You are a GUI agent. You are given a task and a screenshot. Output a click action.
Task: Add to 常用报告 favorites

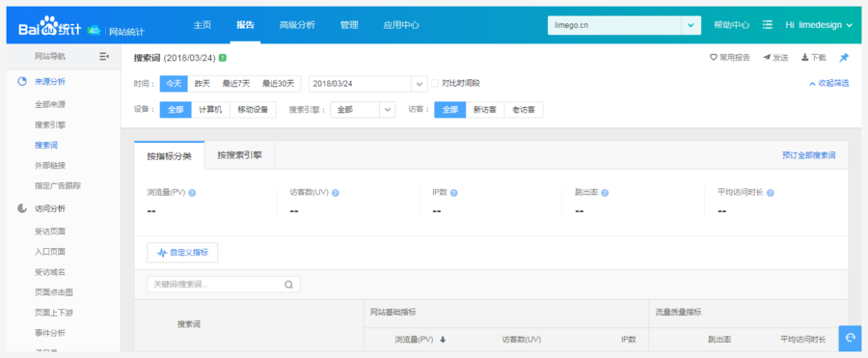(x=730, y=57)
